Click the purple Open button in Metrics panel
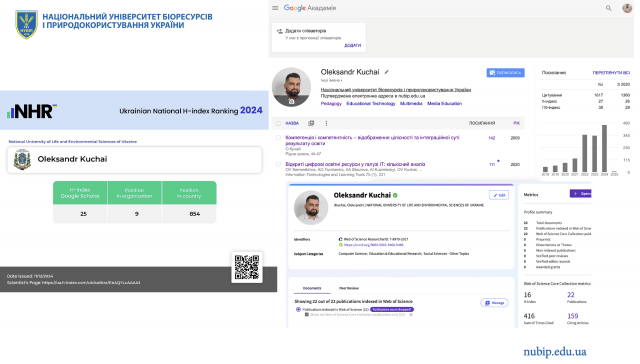 pos(580,193)
